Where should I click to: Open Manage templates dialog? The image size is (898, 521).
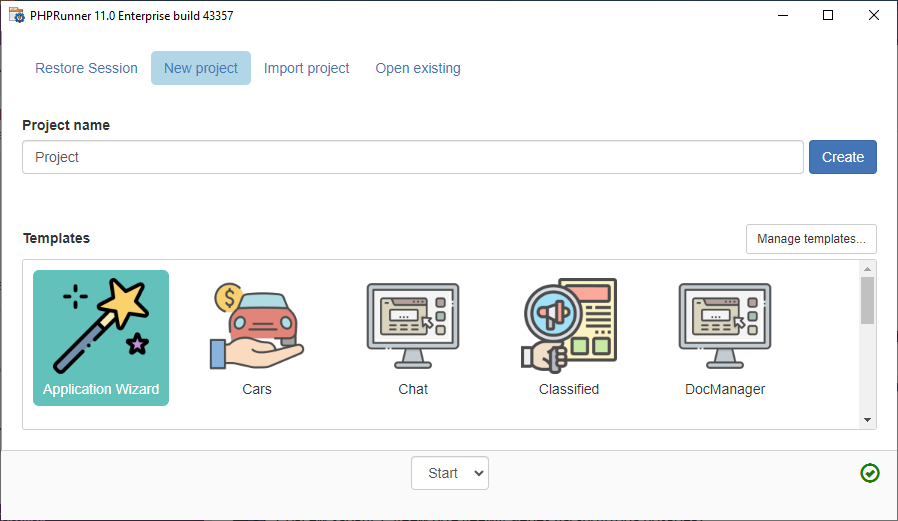click(x=811, y=239)
